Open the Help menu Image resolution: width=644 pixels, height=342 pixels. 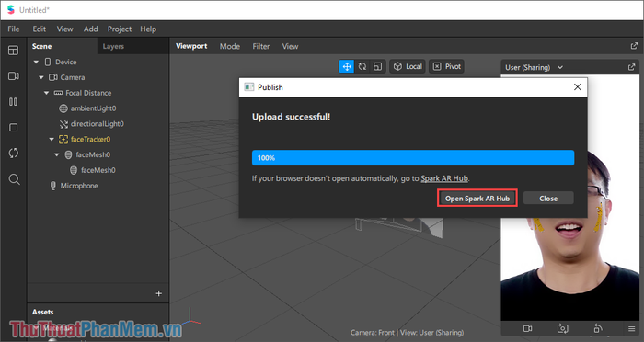[148, 28]
